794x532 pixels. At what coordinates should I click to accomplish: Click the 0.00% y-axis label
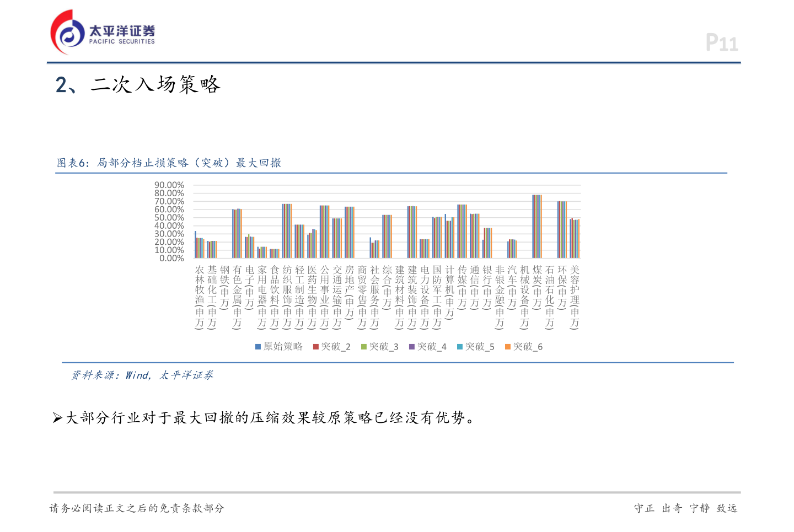(171, 258)
